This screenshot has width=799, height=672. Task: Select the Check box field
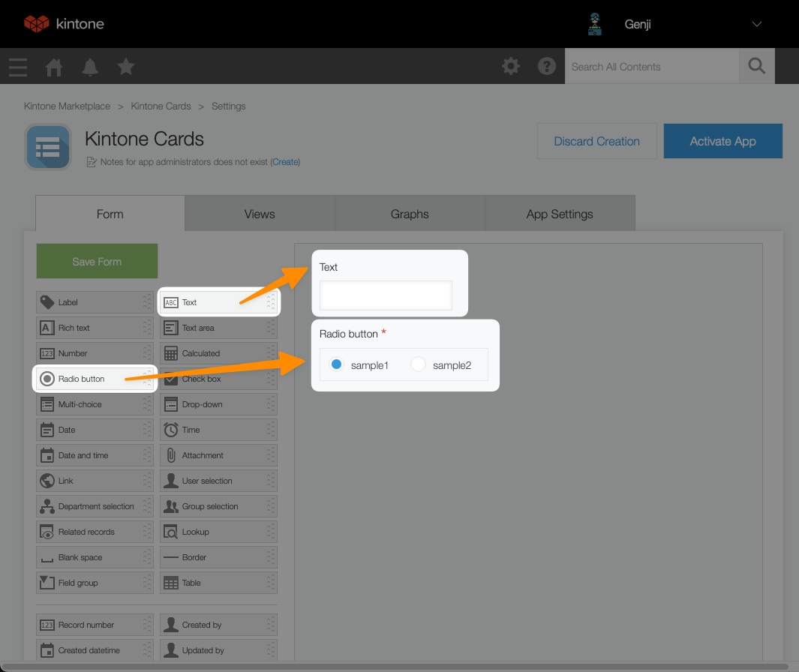218,379
